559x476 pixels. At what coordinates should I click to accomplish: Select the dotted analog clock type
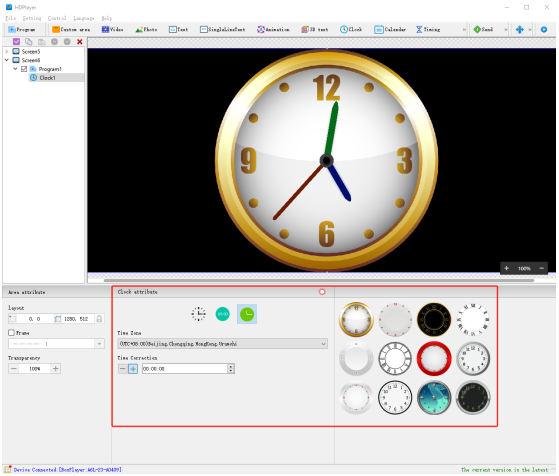198,314
